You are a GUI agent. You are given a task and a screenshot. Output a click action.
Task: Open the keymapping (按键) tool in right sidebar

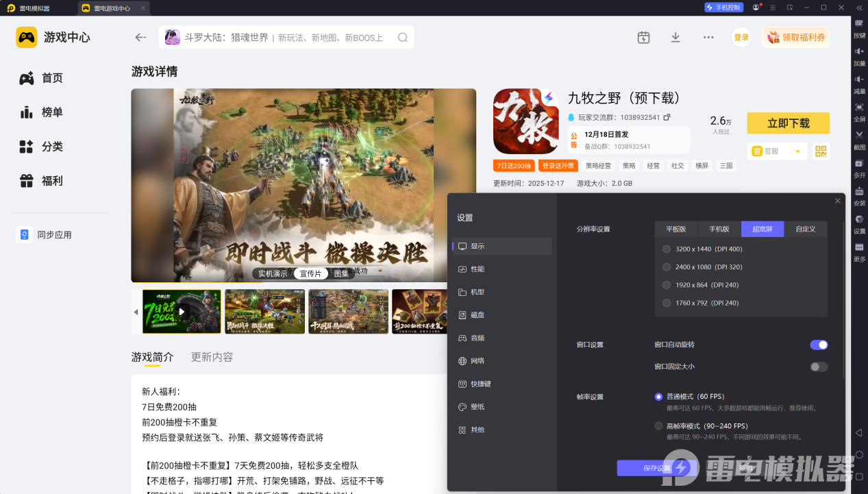(x=859, y=23)
